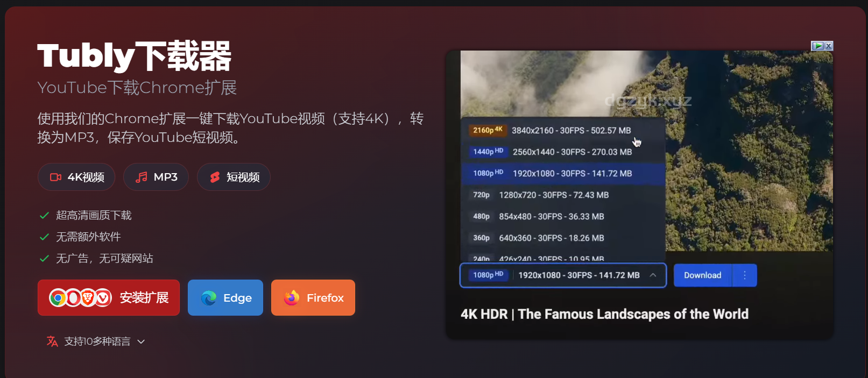Click the Shorts icon in 短视频 tag
Image resolution: width=868 pixels, height=378 pixels.
[x=215, y=177]
